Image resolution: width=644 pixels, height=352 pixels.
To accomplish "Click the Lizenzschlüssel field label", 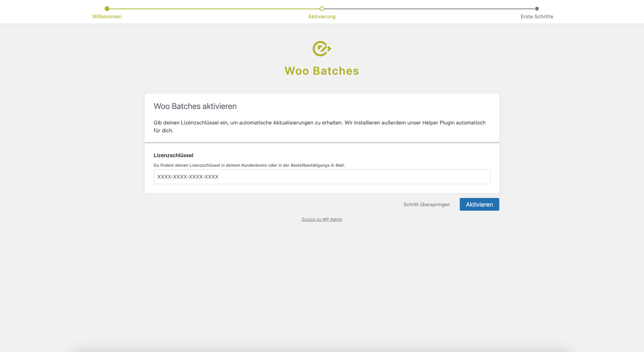I will coord(173,155).
